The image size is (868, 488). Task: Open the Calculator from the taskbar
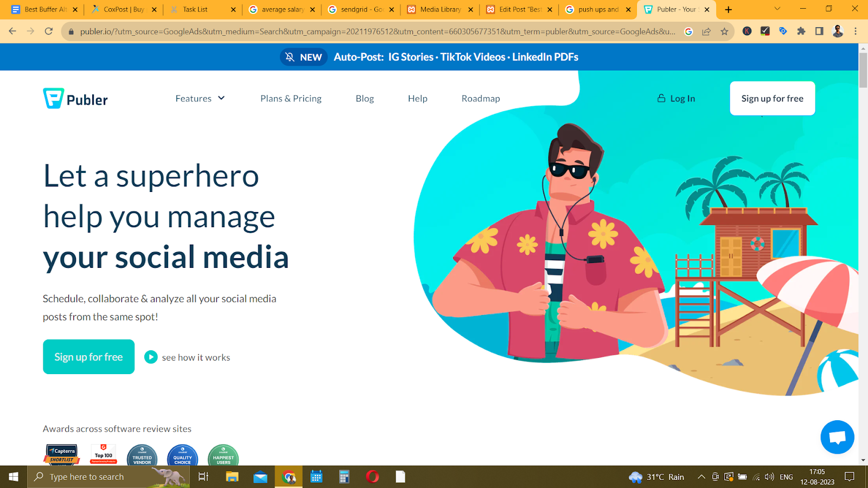(x=344, y=477)
